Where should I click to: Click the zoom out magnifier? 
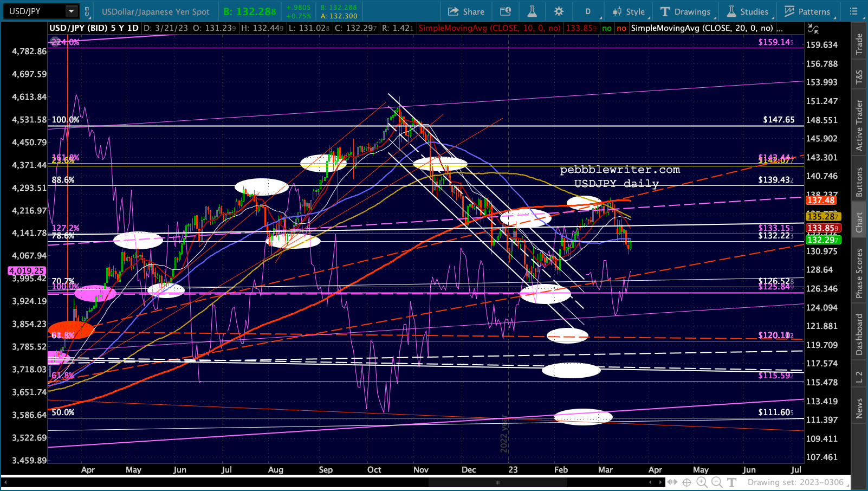pos(716,482)
